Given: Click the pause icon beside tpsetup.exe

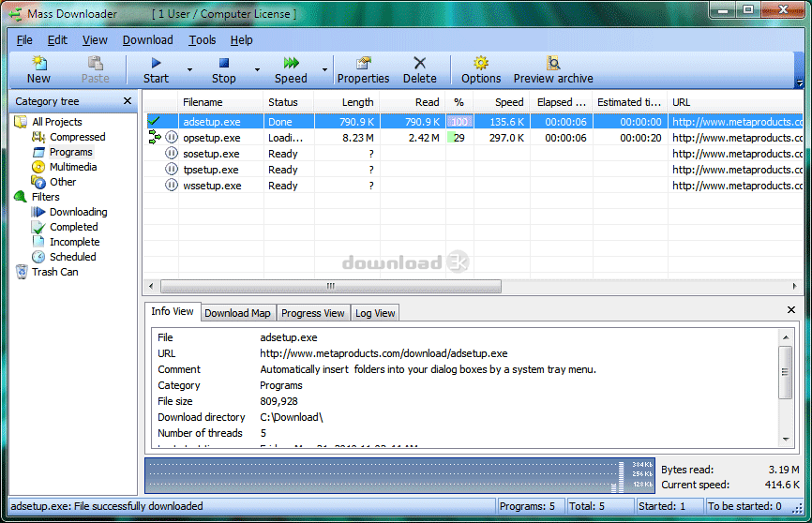Looking at the screenshot, I should tap(172, 170).
